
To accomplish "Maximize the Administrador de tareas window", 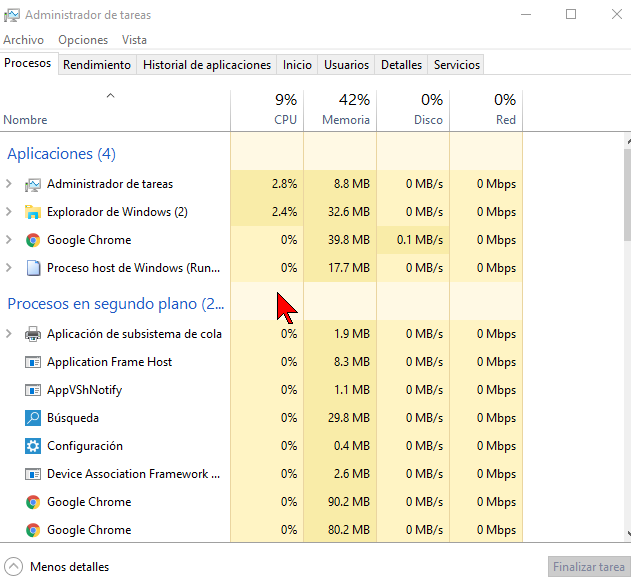I will click(571, 14).
